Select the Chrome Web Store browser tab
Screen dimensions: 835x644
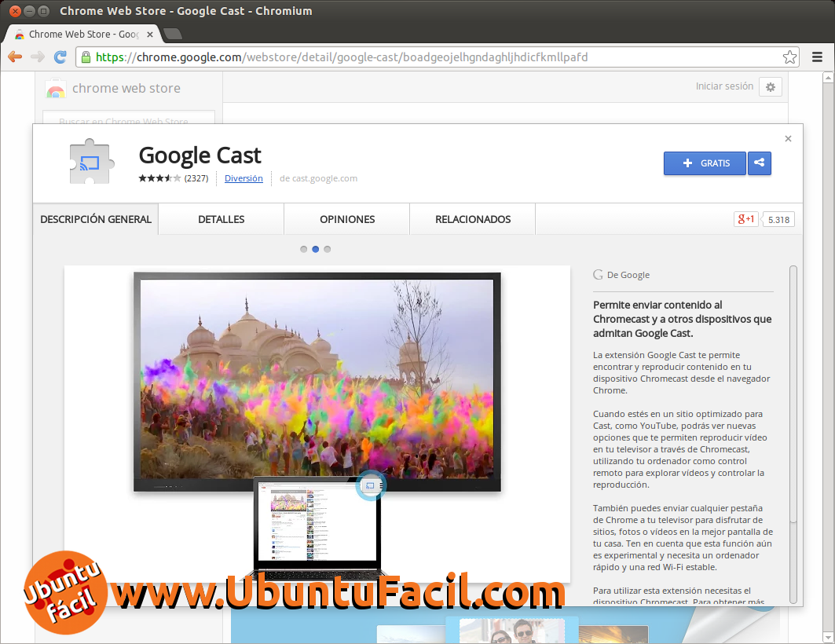[82, 34]
